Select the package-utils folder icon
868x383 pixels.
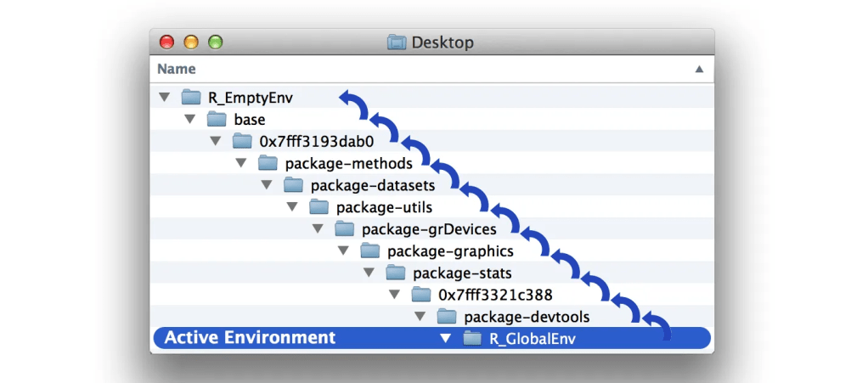point(318,207)
